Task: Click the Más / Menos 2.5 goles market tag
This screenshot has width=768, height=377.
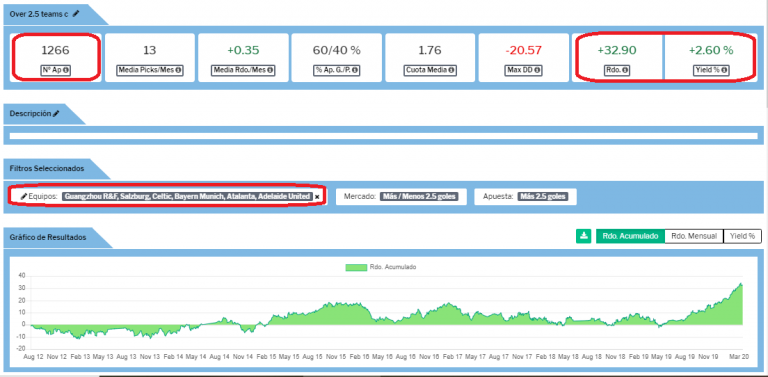Action: tap(419, 196)
